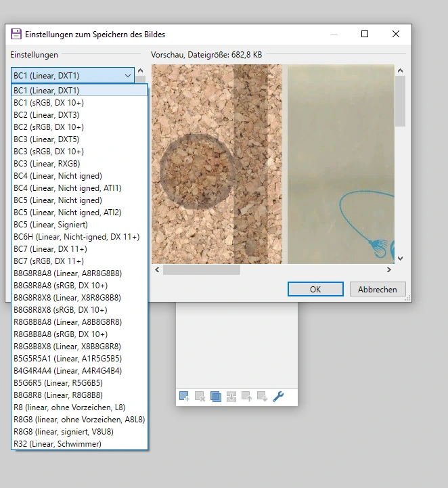Click the Move Layer Down icon
448x488 pixels.
click(262, 397)
